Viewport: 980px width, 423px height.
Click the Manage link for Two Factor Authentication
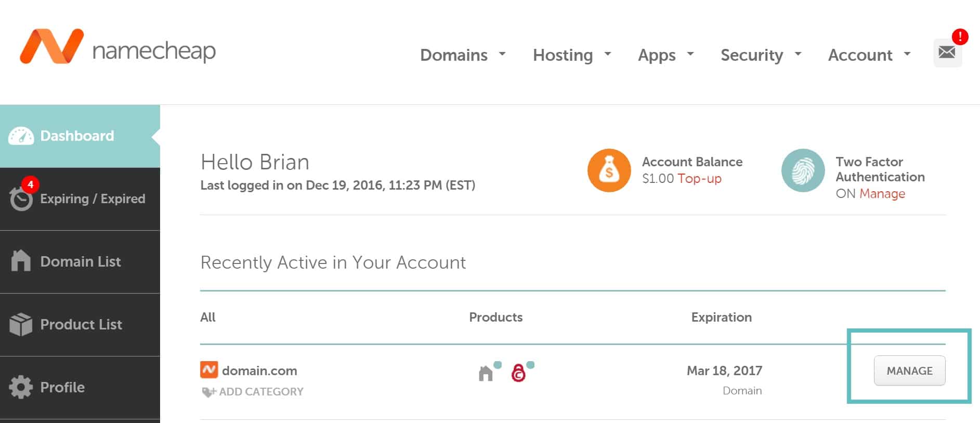click(882, 193)
